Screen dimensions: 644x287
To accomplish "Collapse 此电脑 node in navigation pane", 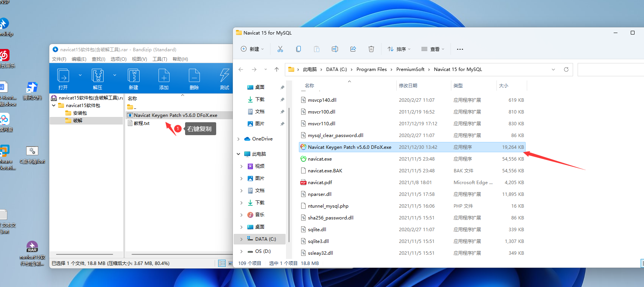I will [x=239, y=154].
